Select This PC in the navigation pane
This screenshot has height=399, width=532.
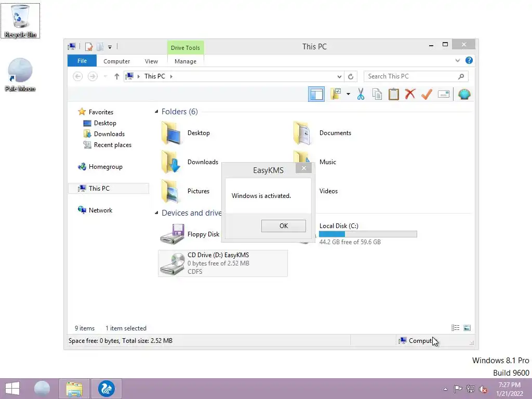point(109,188)
